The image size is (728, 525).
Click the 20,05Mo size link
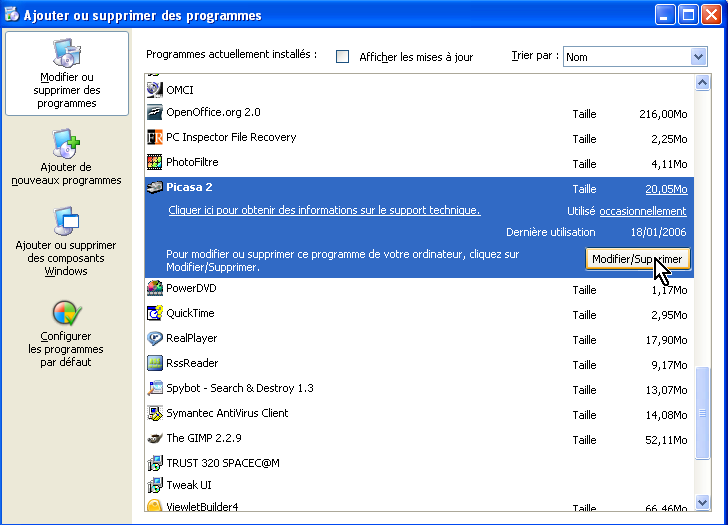666,189
